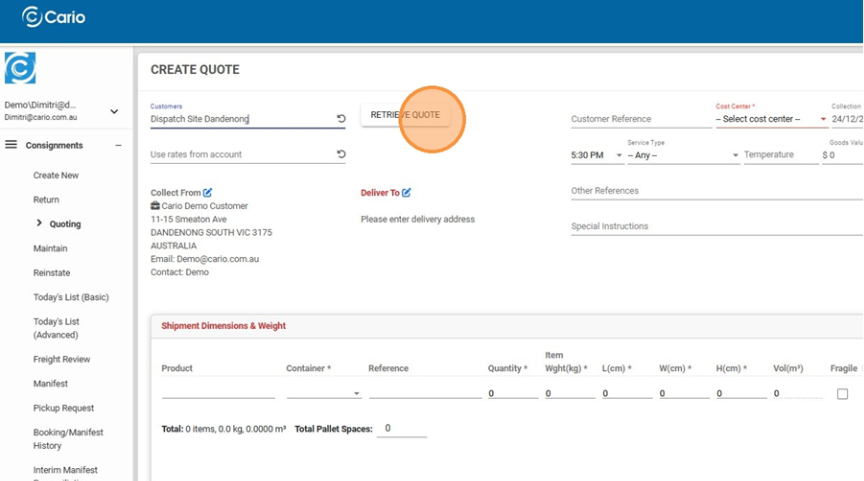Click the hamburger menu icon beside Consignments
Viewport: 864px width, 481px height.
pos(11,145)
